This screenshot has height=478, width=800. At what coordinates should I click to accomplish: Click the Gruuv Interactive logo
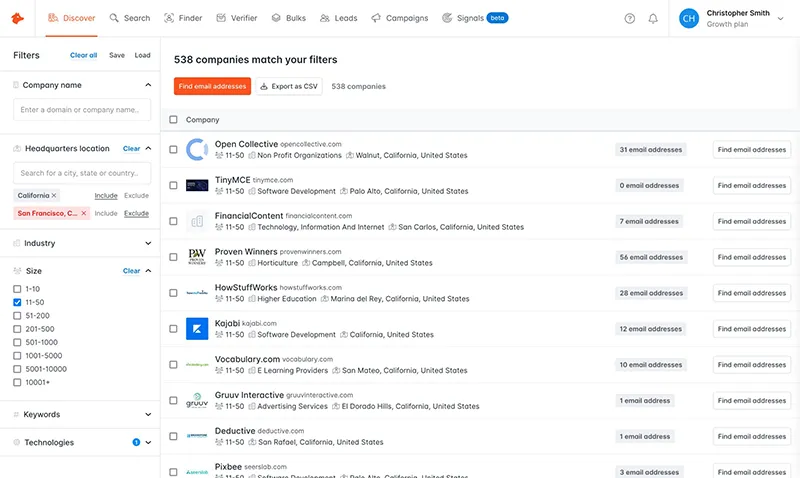(197, 400)
